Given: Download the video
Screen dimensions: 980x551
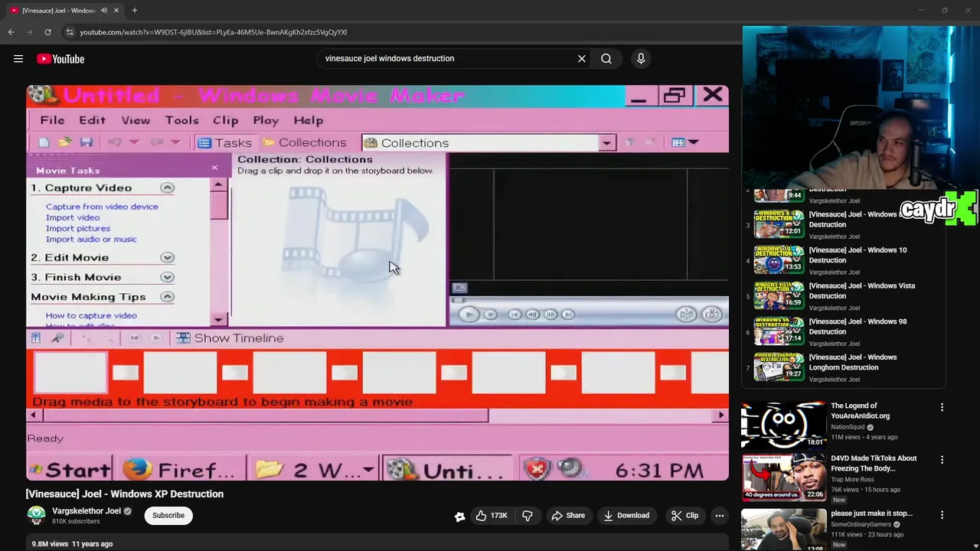Looking at the screenshot, I should click(x=626, y=515).
